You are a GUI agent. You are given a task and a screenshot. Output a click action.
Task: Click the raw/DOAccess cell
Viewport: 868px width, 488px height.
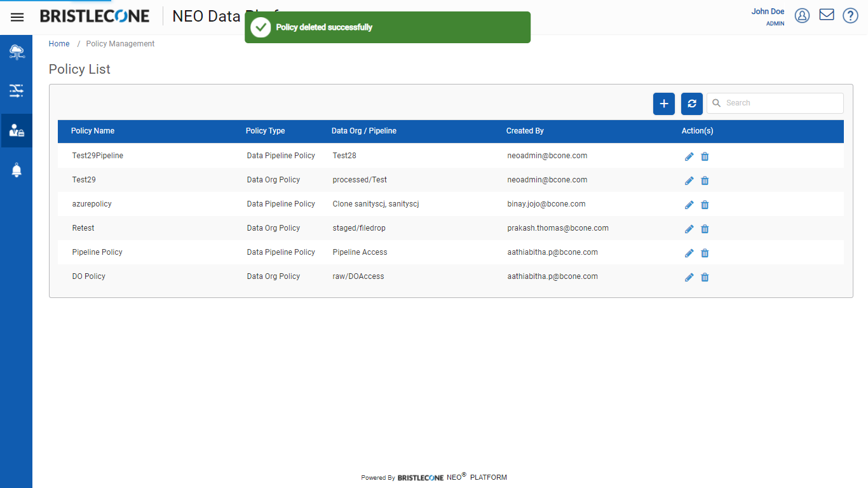358,276
